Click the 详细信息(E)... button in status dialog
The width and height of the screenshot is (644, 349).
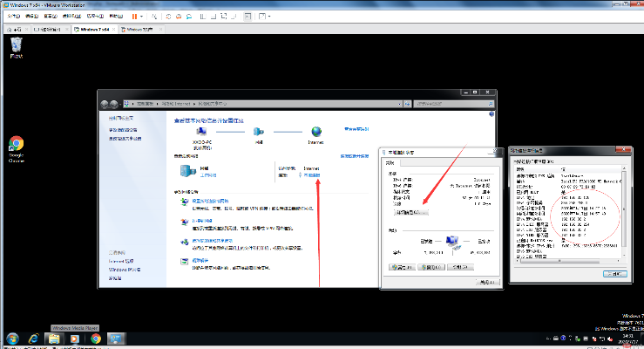[x=411, y=213]
